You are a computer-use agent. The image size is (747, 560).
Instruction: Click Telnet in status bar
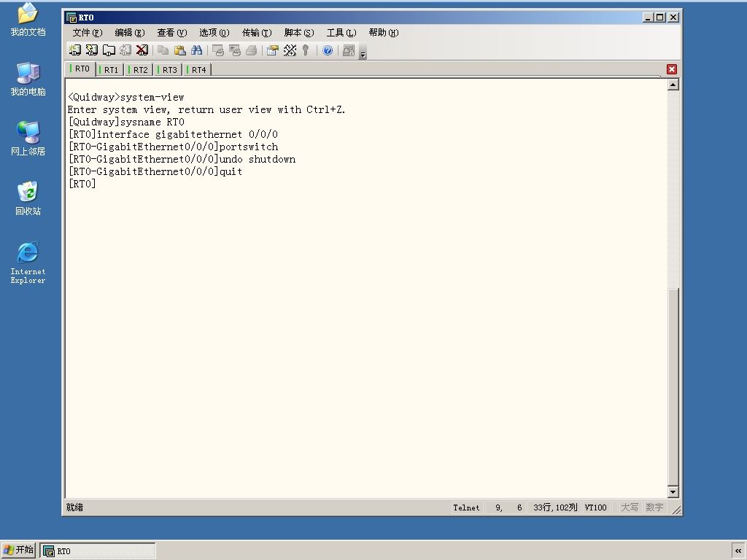tap(466, 507)
